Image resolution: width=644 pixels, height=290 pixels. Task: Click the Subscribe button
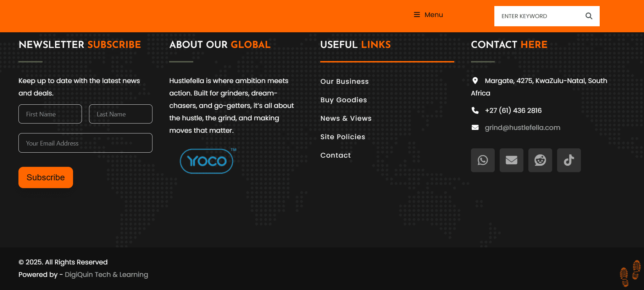click(x=46, y=177)
